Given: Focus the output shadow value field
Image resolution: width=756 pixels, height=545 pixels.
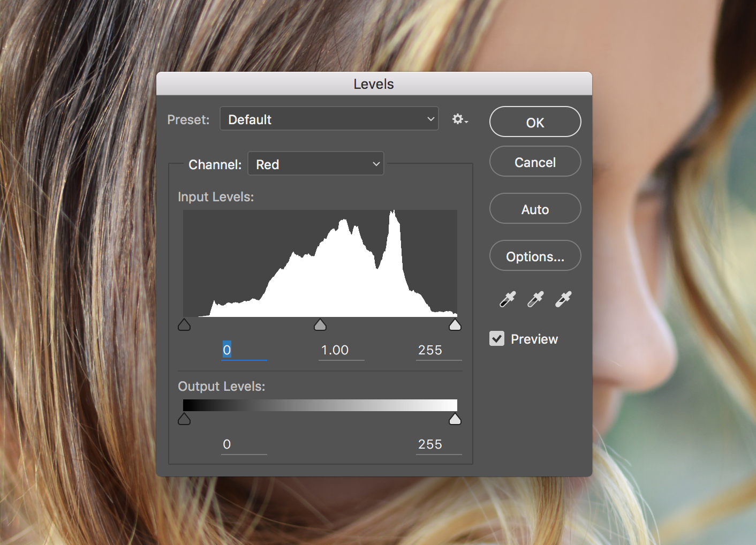Looking at the screenshot, I should [x=244, y=444].
